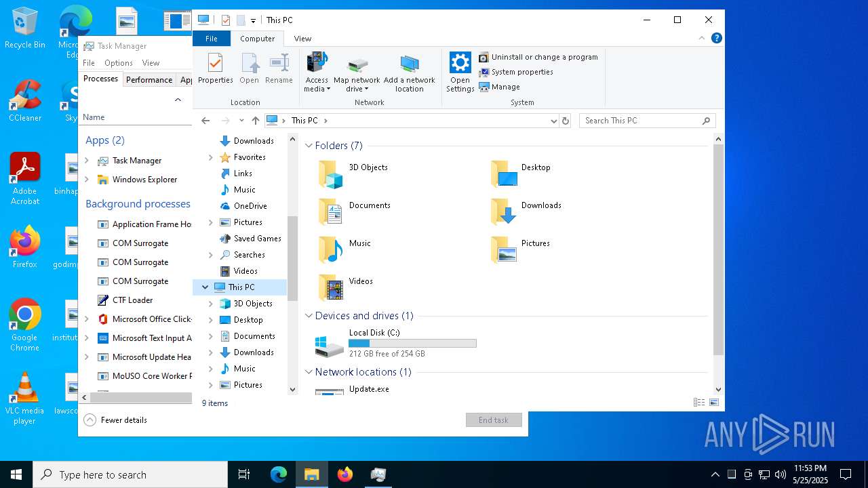Open recent locations dropdown arrow

(x=241, y=121)
